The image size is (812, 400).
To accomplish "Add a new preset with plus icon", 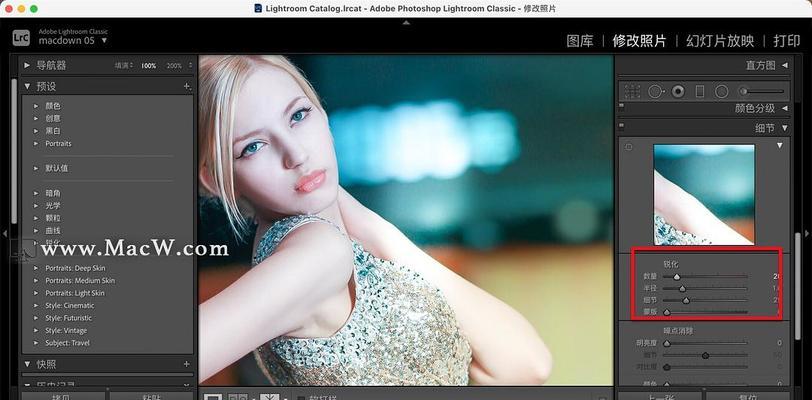I will point(186,87).
